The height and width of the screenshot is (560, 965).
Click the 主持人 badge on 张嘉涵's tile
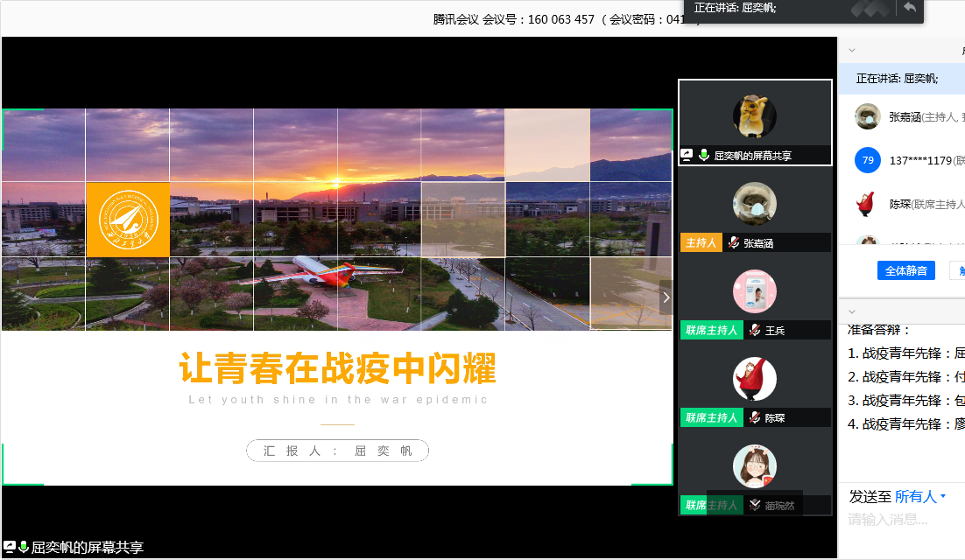(701, 243)
